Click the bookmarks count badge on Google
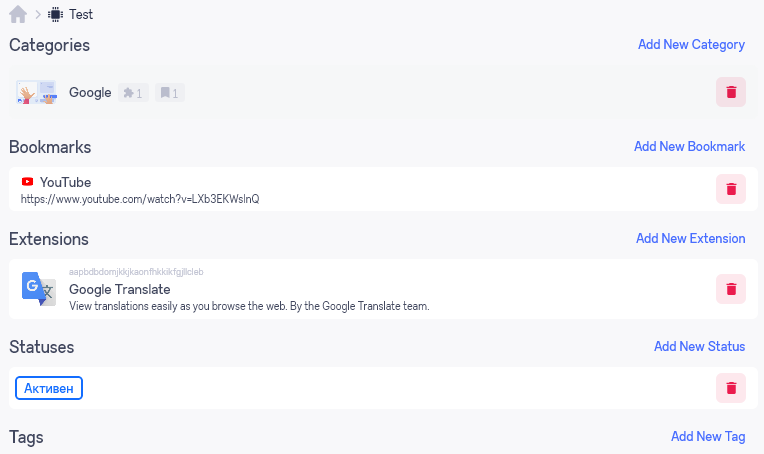Viewport: 764px width, 454px height. [x=170, y=93]
